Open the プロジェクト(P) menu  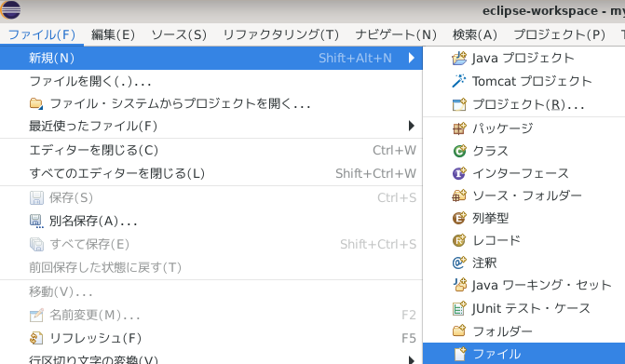(559, 34)
